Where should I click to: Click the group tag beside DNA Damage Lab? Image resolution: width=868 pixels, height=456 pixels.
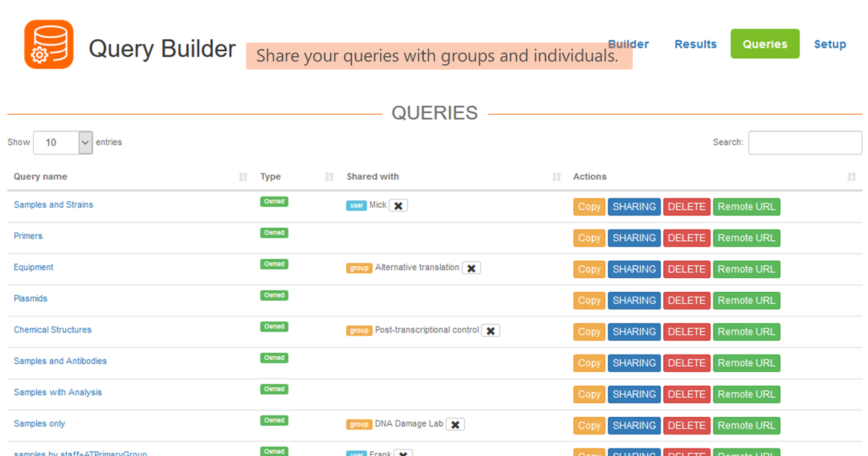359,424
